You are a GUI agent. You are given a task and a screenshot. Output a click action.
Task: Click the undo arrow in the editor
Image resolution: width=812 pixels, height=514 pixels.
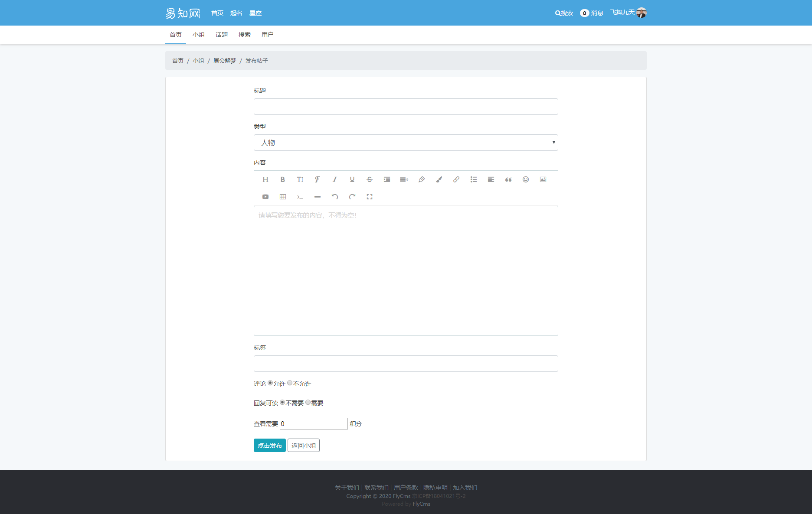[x=334, y=197]
